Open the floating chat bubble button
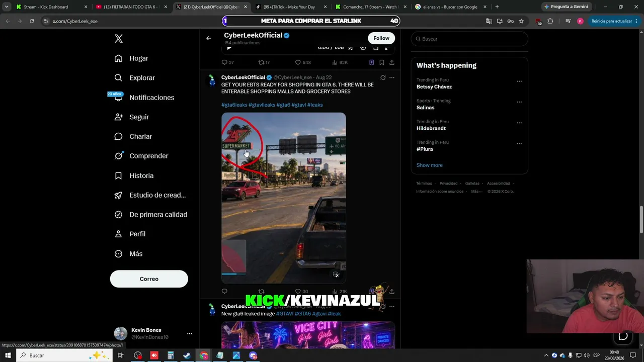The width and height of the screenshot is (644, 362). point(623,336)
